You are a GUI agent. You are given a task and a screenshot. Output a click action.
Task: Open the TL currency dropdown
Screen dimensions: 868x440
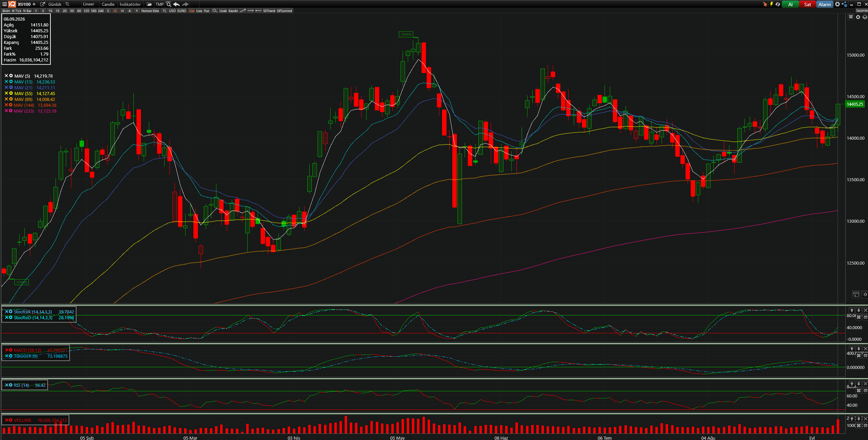72,4
